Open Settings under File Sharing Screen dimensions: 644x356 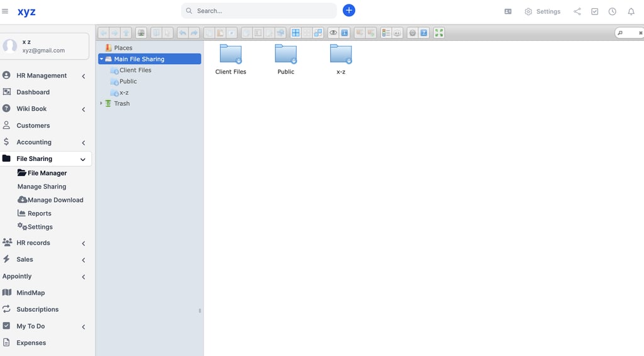point(35,226)
